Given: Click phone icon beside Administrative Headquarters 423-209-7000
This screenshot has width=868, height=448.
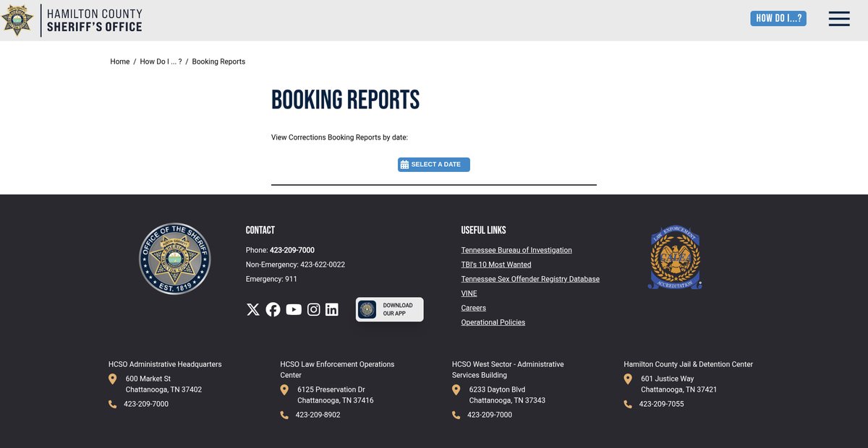Looking at the screenshot, I should 112,404.
